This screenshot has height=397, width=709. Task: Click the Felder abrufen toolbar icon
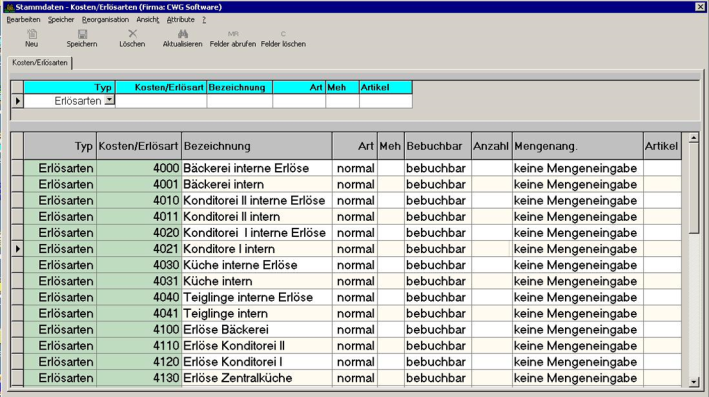[x=233, y=34]
